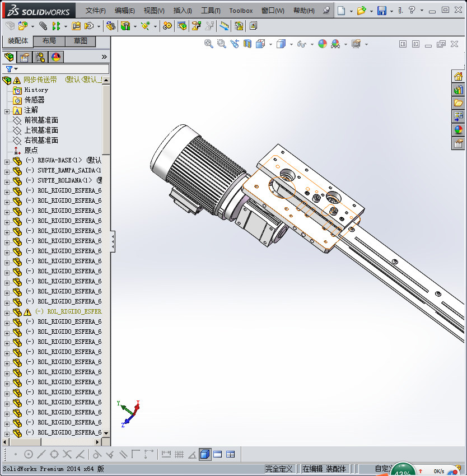
Task: Select the 传感器 sensors item
Action: click(34, 100)
